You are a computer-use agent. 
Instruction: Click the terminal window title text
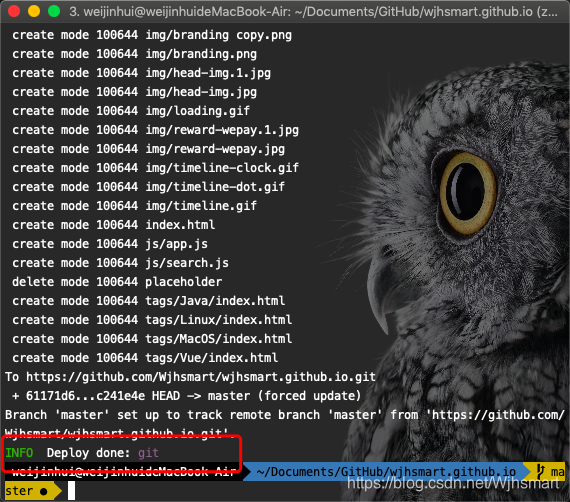coord(313,12)
